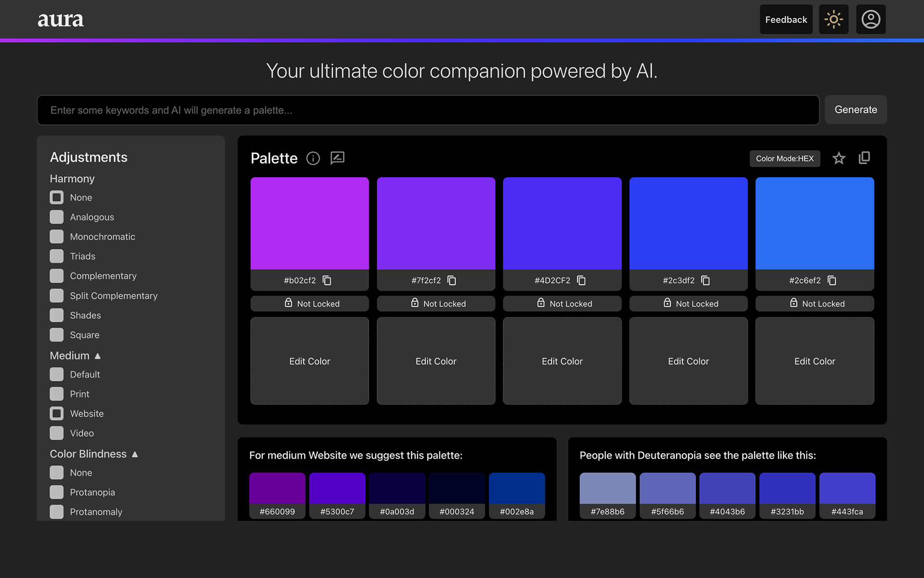Select the Video medium checkbox

coord(57,433)
